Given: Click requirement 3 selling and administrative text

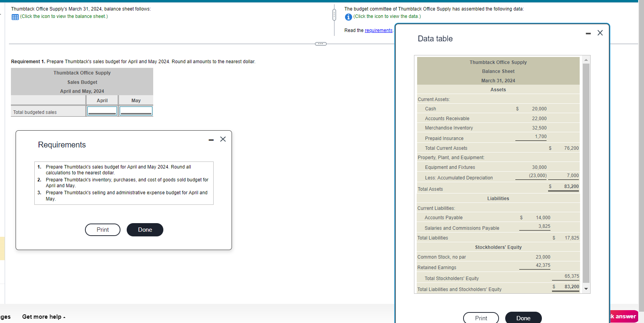Looking at the screenshot, I should click(x=127, y=196).
